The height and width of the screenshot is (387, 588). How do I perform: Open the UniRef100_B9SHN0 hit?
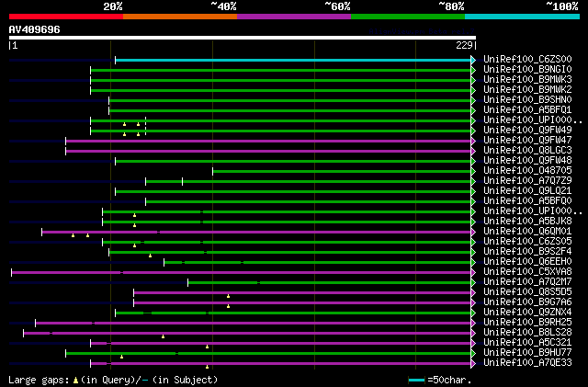point(527,100)
